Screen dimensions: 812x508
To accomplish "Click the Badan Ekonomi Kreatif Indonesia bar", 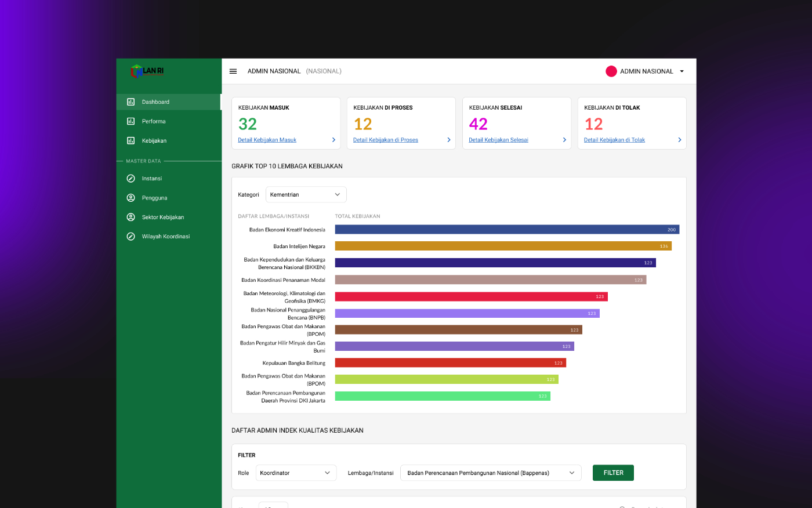I will 506,230.
